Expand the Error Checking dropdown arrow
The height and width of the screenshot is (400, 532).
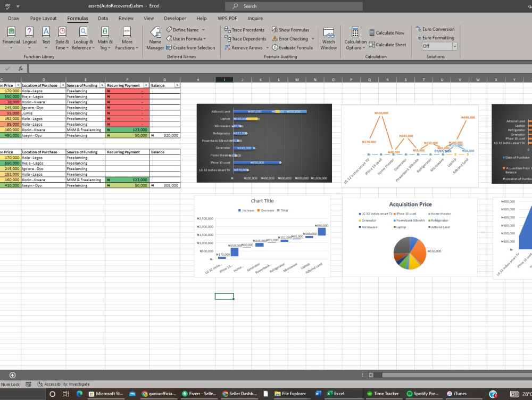pyautogui.click(x=313, y=39)
